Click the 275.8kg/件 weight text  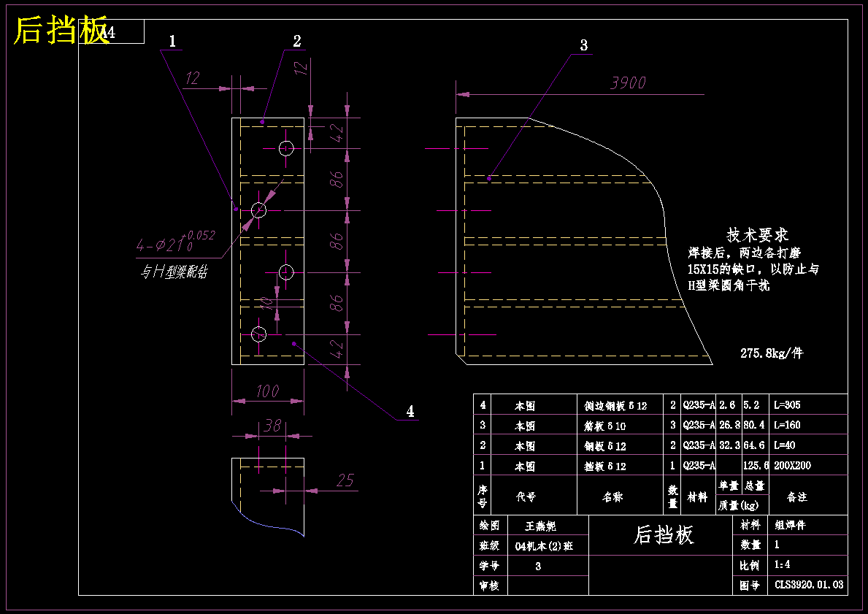tap(772, 353)
